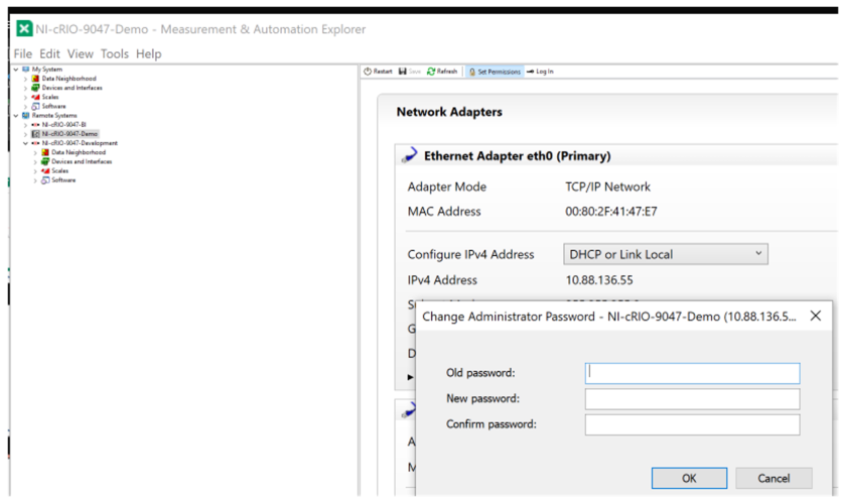846x504 pixels.
Task: Open the File menu
Action: pos(23,54)
